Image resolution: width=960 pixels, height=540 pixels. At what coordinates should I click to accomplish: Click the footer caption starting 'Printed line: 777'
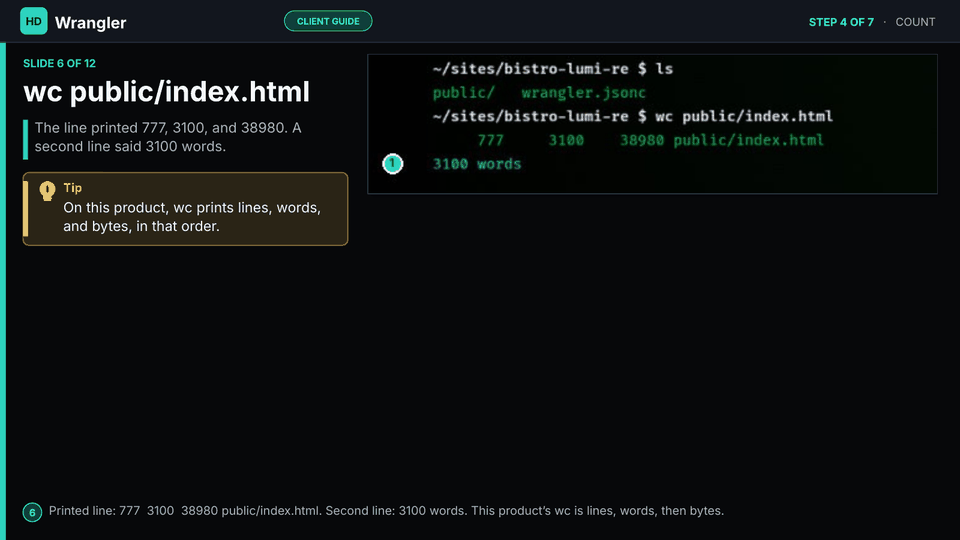[x=386, y=511]
